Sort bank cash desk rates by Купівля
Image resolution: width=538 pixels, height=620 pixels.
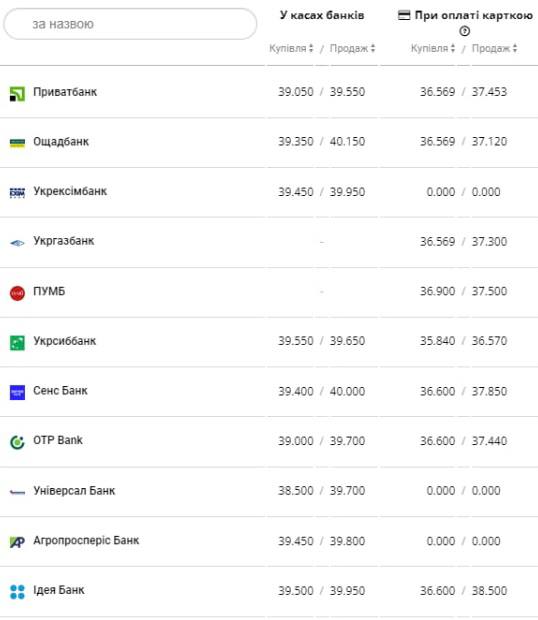pyautogui.click(x=291, y=48)
